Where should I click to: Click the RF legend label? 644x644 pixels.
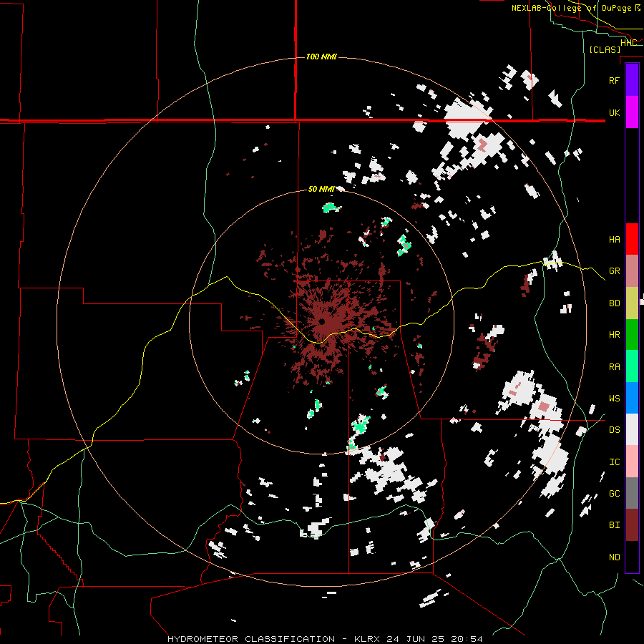(614, 80)
